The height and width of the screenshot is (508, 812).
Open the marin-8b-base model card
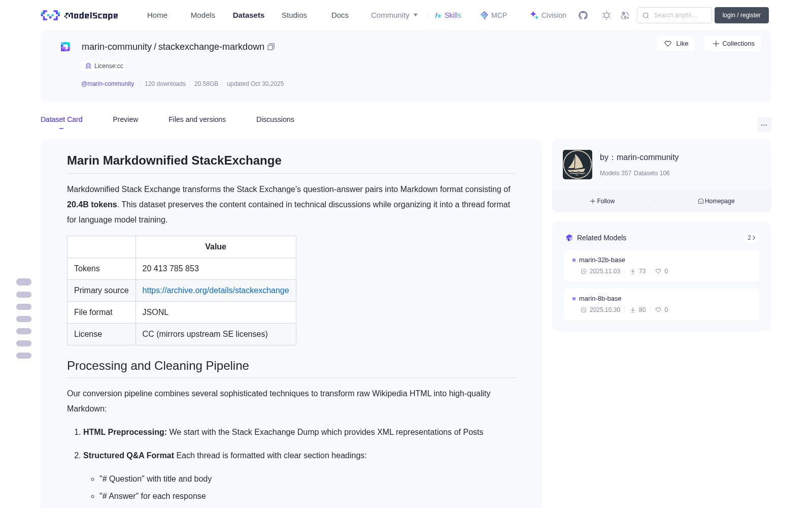click(662, 304)
